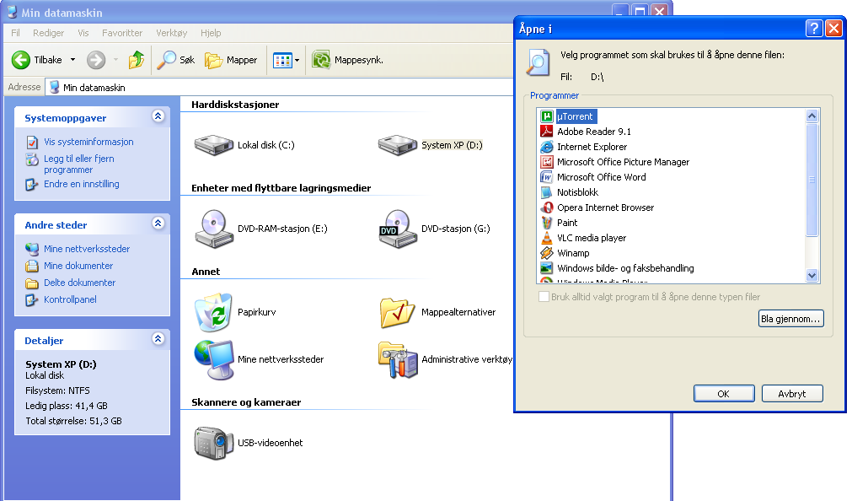Click the Bla gjennom... button
This screenshot has width=868, height=501.
point(790,319)
